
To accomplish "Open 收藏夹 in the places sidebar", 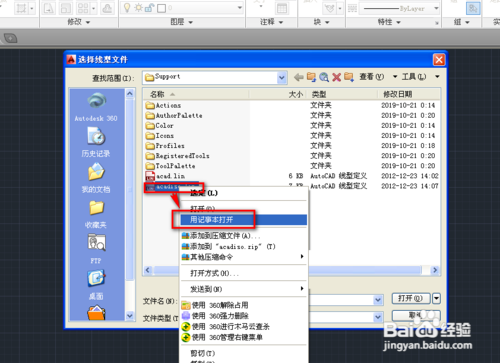I will (x=96, y=214).
